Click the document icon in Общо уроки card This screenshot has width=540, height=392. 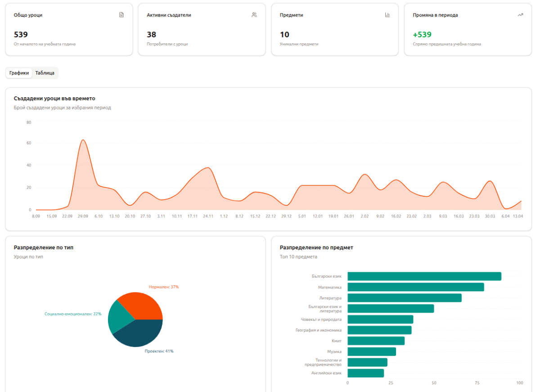point(121,15)
